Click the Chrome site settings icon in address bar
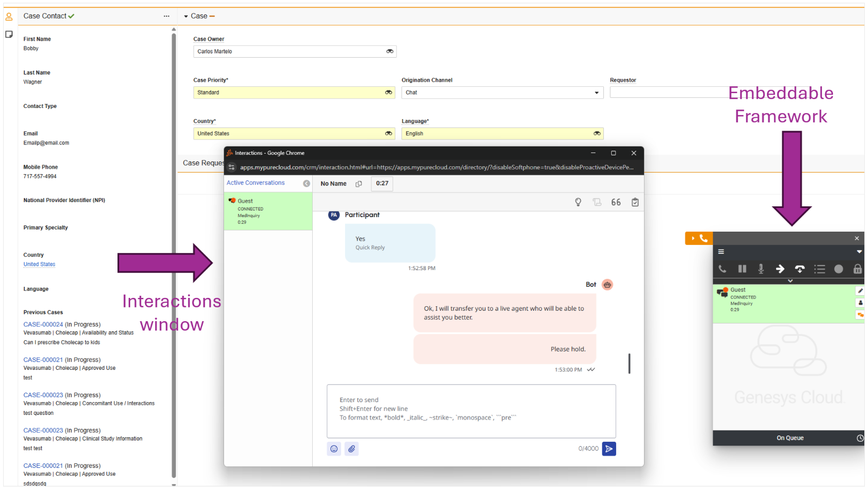This screenshot has width=868, height=491. [x=231, y=167]
